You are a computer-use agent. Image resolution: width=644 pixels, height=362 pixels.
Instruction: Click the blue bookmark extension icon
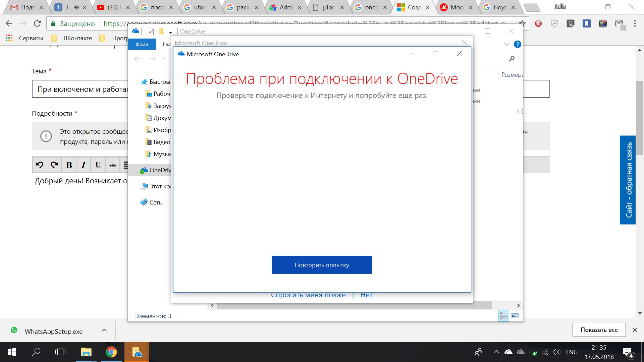pos(587,23)
